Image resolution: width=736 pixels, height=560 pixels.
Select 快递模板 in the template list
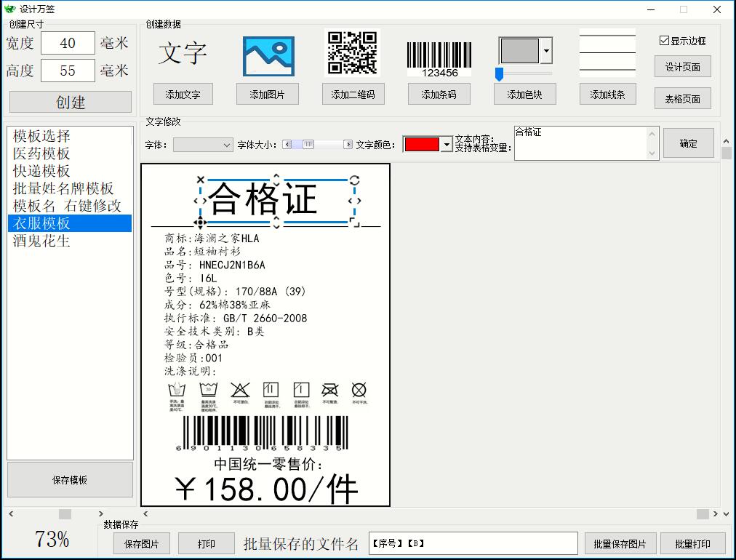coord(41,171)
